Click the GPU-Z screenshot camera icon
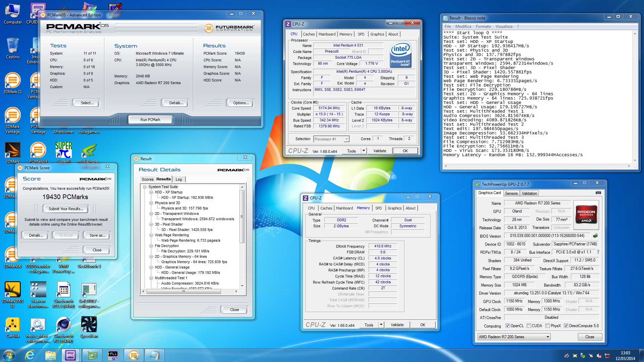644x362 pixels. (x=598, y=193)
